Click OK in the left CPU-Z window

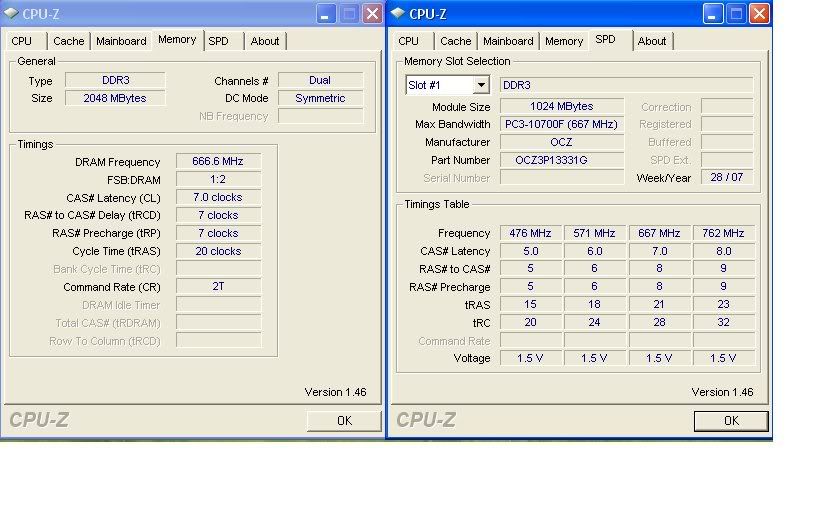click(x=344, y=421)
